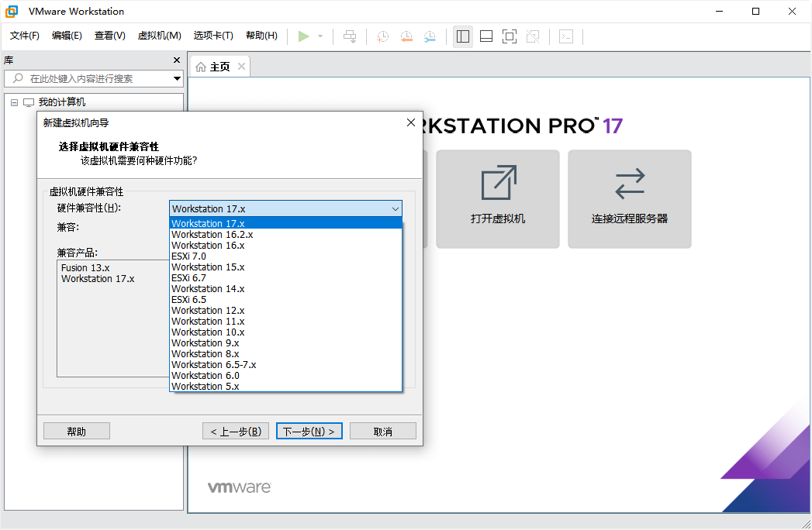Open the 虚拟机(M) menu

click(x=159, y=36)
